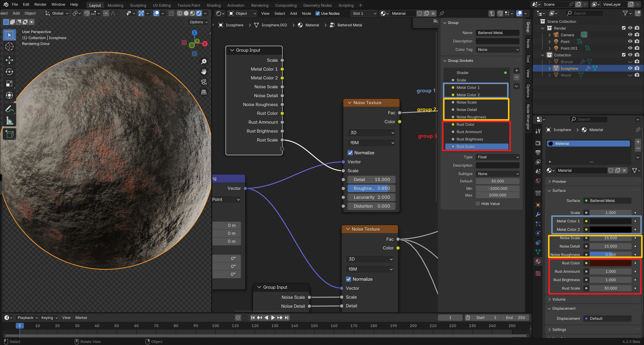Adjust the Noise Roughness slider value
Image resolution: width=644 pixels, height=345 pixels.
pyautogui.click(x=610, y=255)
